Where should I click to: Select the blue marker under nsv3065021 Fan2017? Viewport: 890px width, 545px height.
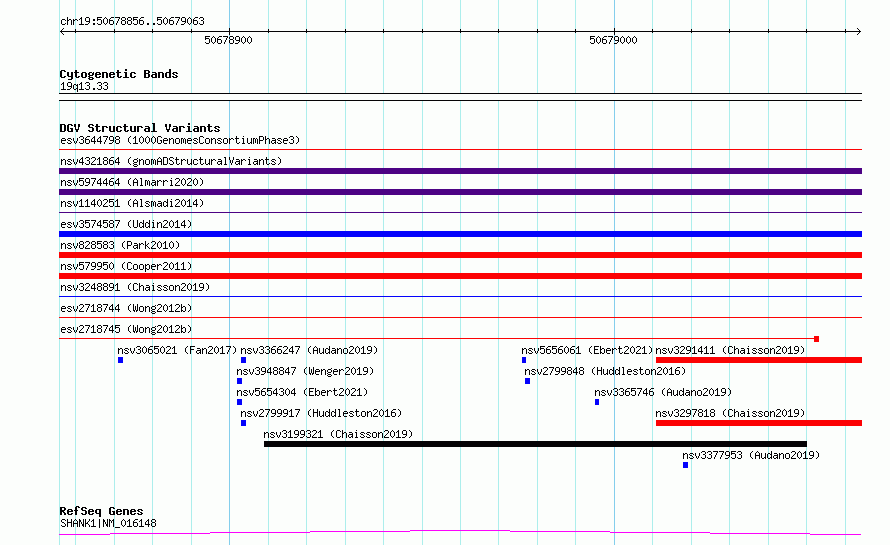(120, 360)
